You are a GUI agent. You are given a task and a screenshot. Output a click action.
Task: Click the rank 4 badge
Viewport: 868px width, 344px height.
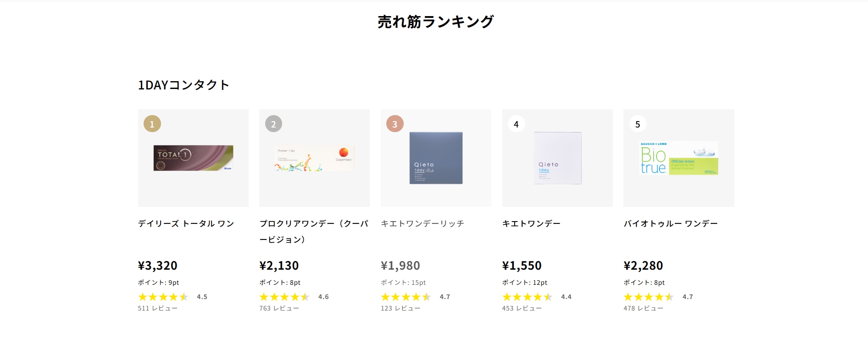coord(516,124)
